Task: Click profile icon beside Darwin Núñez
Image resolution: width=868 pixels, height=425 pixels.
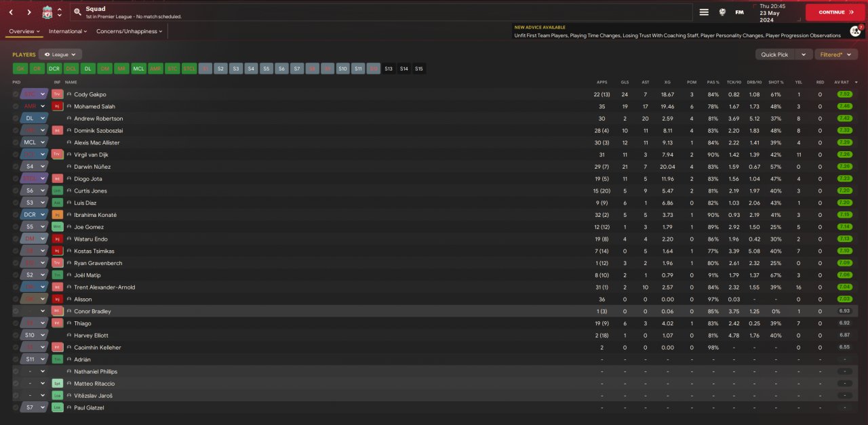Action: (69, 167)
